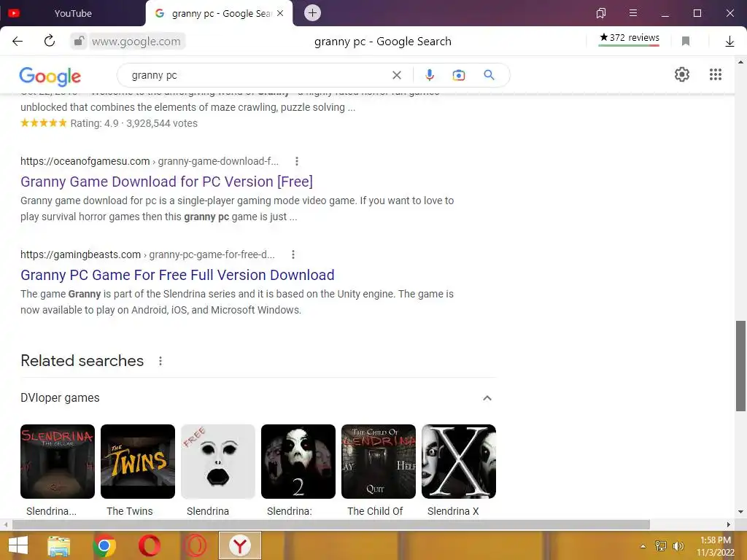Click the site security lock icon
Image resolution: width=747 pixels, height=560 pixels.
coord(79,42)
